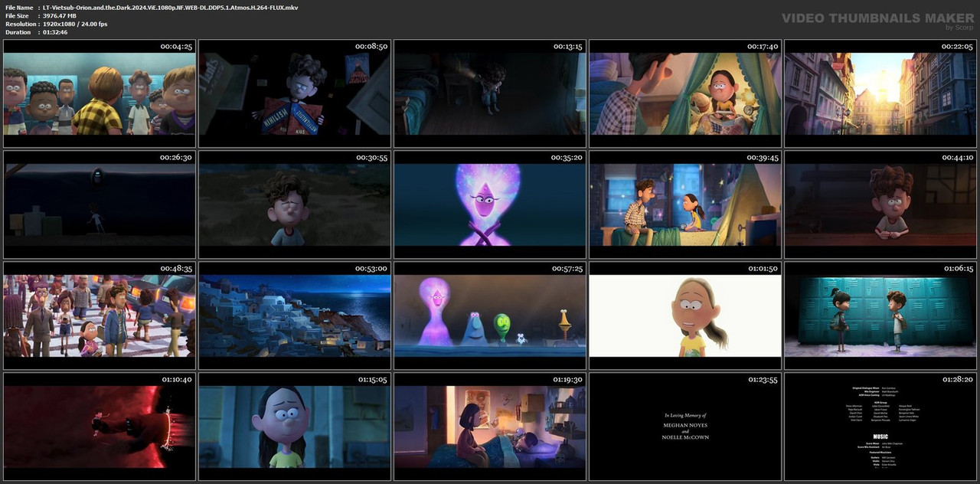Open the thumbnail stamped 01:15:05
This screenshot has height=484, width=980.
point(295,427)
